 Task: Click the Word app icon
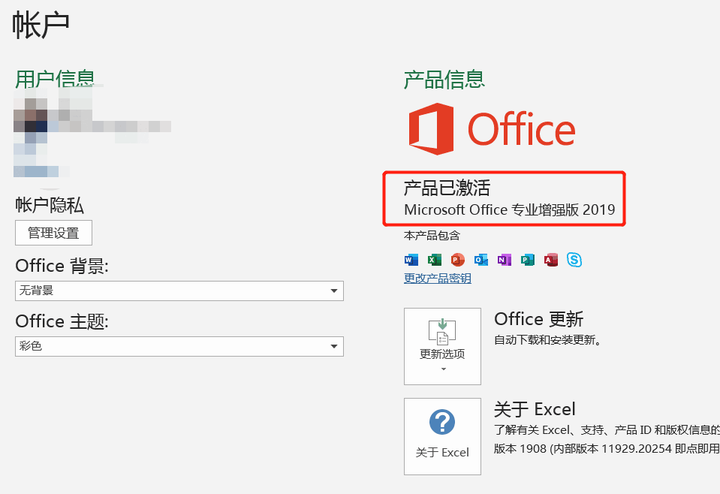click(x=411, y=260)
